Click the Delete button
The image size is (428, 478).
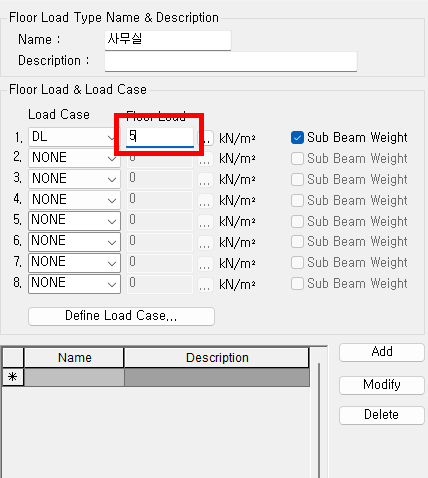(382, 415)
